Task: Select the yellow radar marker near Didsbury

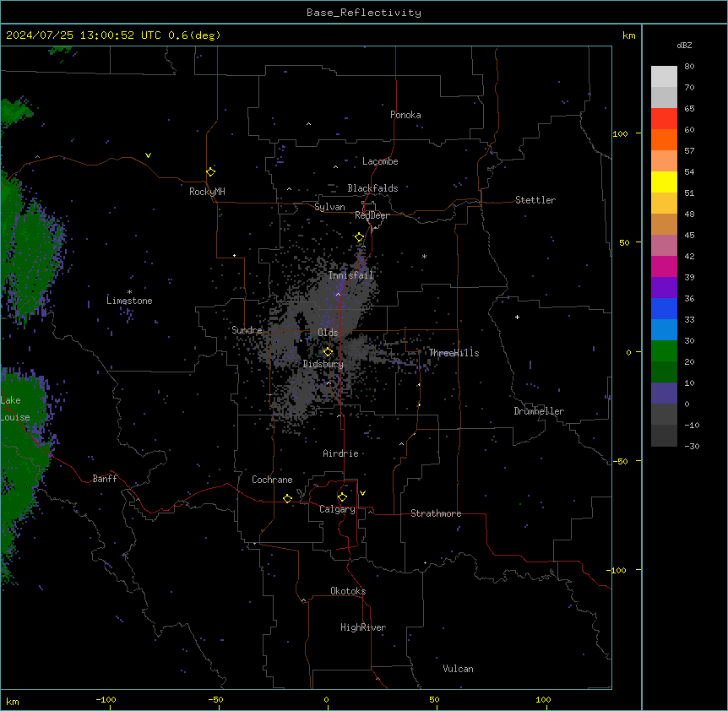Action: 328,352
